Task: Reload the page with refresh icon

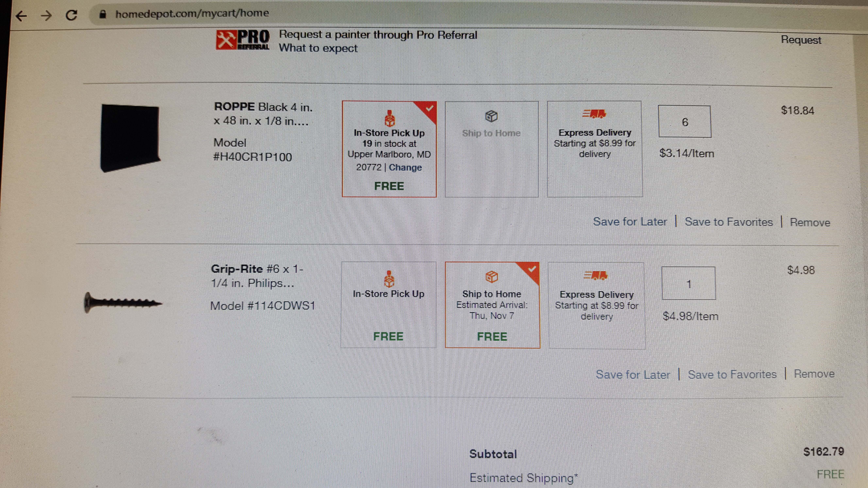Action: pos(71,15)
